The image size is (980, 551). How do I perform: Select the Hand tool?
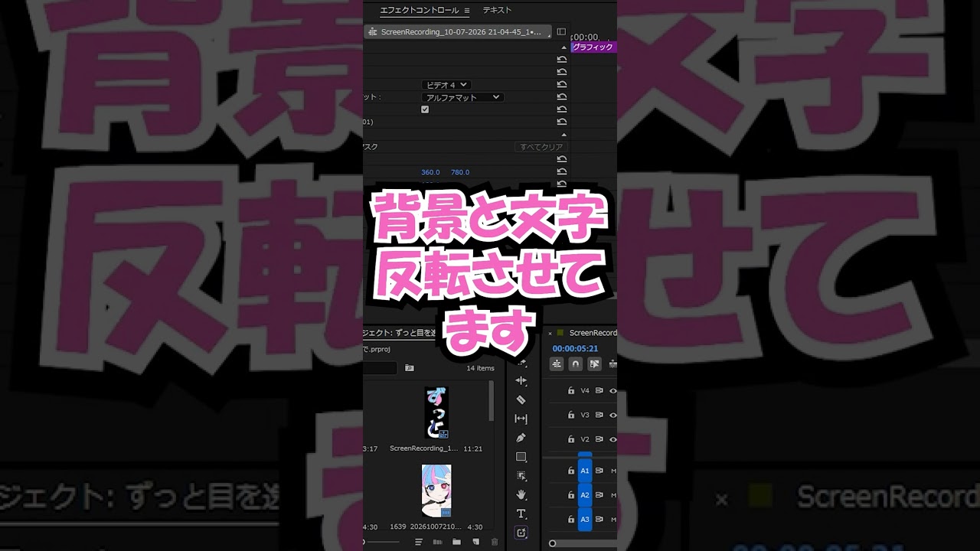(x=521, y=495)
